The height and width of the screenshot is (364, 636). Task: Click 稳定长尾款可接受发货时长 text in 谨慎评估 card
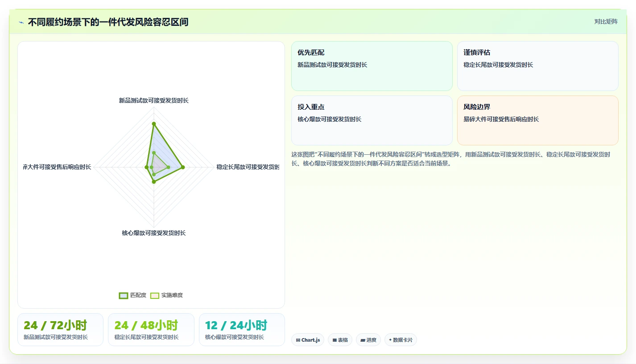click(x=498, y=65)
